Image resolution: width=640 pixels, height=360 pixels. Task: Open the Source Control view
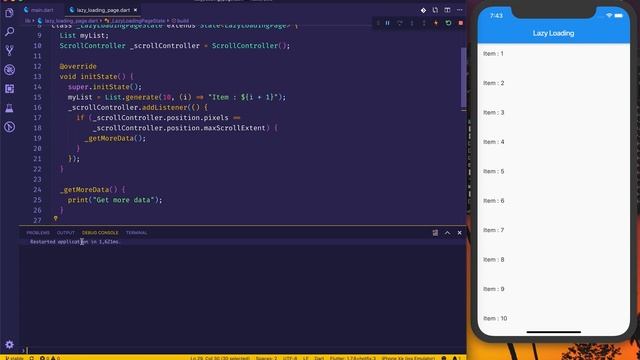pyautogui.click(x=9, y=51)
